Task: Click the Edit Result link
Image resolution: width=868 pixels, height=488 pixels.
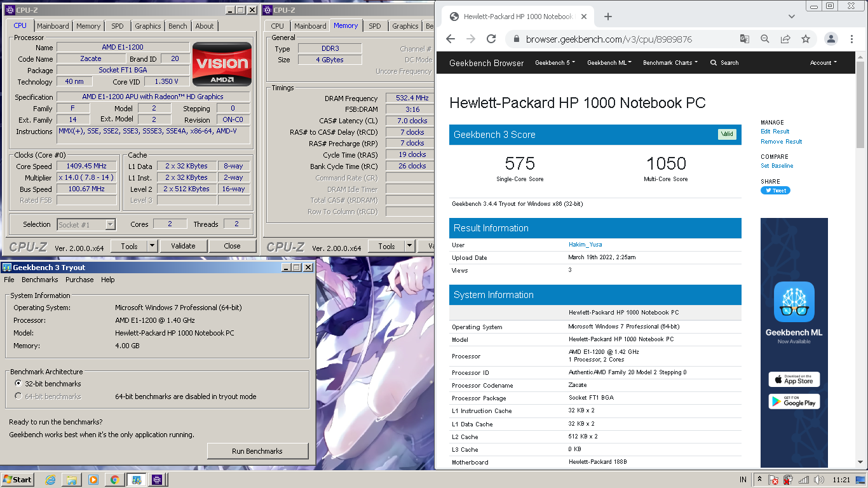Action: coord(775,132)
